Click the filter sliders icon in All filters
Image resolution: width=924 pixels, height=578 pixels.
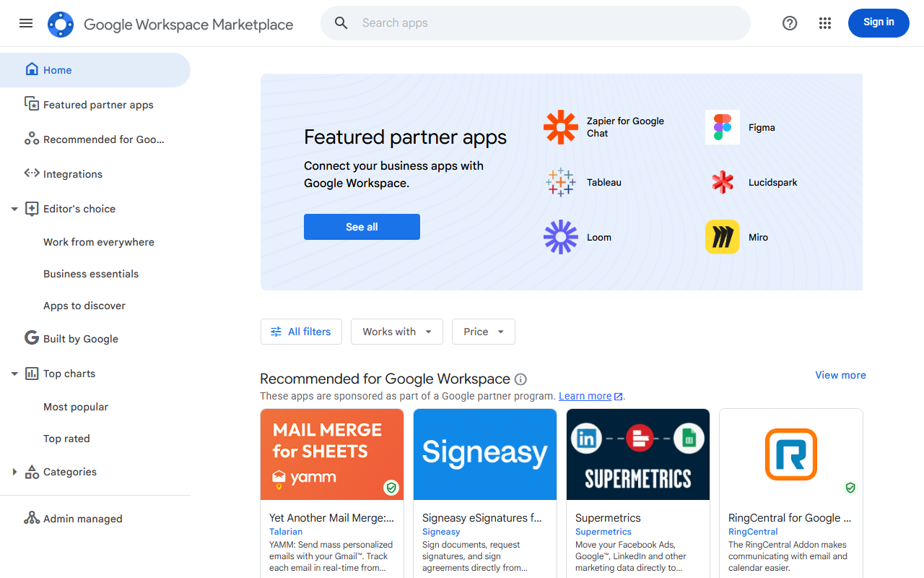276,332
